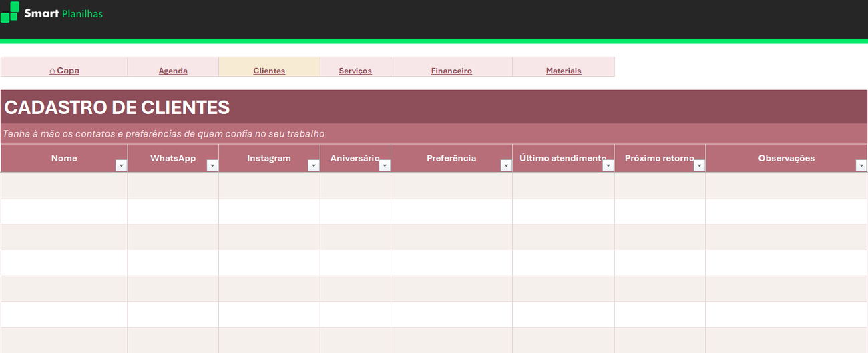Open the Capa navigation link
The width and height of the screenshot is (868, 353).
click(64, 71)
